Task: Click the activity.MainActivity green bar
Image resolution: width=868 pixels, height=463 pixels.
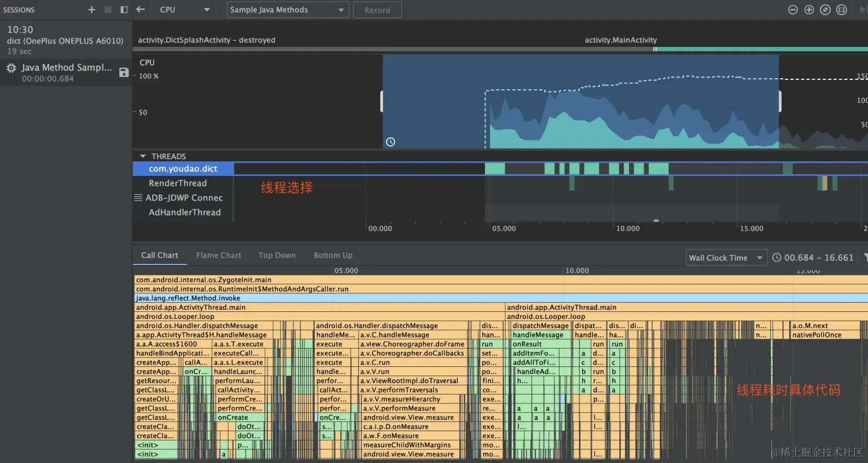Action: point(762,49)
